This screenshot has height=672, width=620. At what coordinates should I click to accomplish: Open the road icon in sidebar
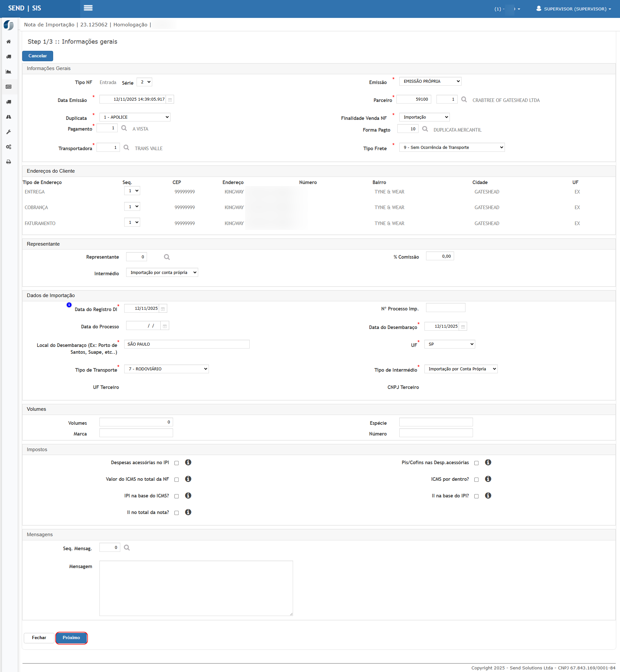point(9,117)
